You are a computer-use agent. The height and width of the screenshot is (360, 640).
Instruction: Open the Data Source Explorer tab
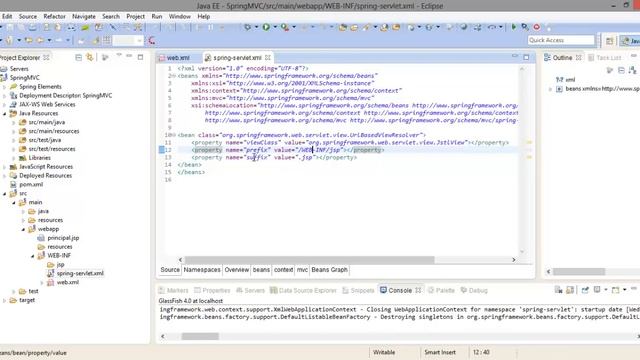click(x=303, y=290)
